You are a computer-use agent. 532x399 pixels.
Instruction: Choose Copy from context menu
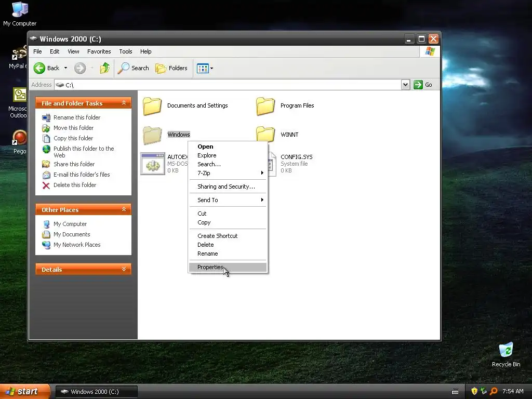[x=228, y=222]
